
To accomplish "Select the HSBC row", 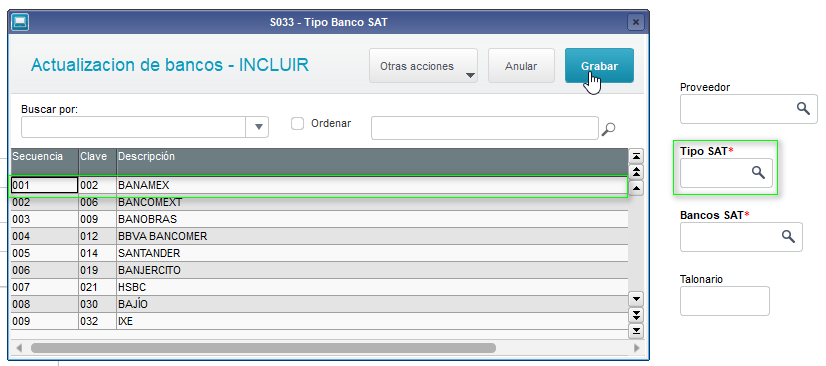I will [x=319, y=288].
